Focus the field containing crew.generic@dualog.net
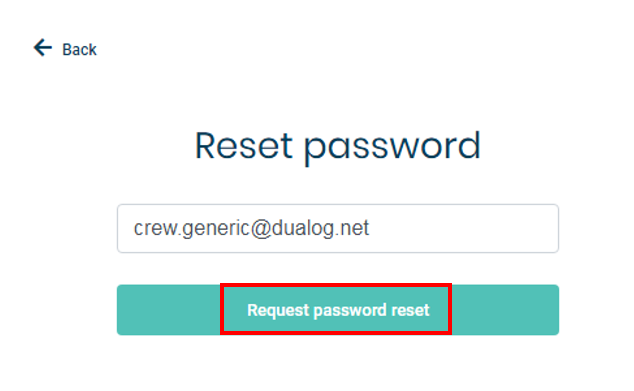This screenshot has height=391, width=634. (338, 228)
